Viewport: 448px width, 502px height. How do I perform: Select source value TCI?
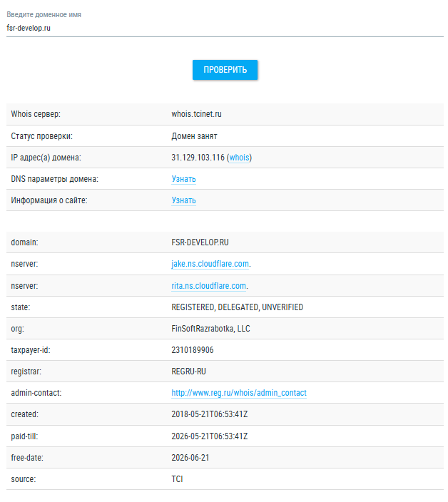coord(177,479)
